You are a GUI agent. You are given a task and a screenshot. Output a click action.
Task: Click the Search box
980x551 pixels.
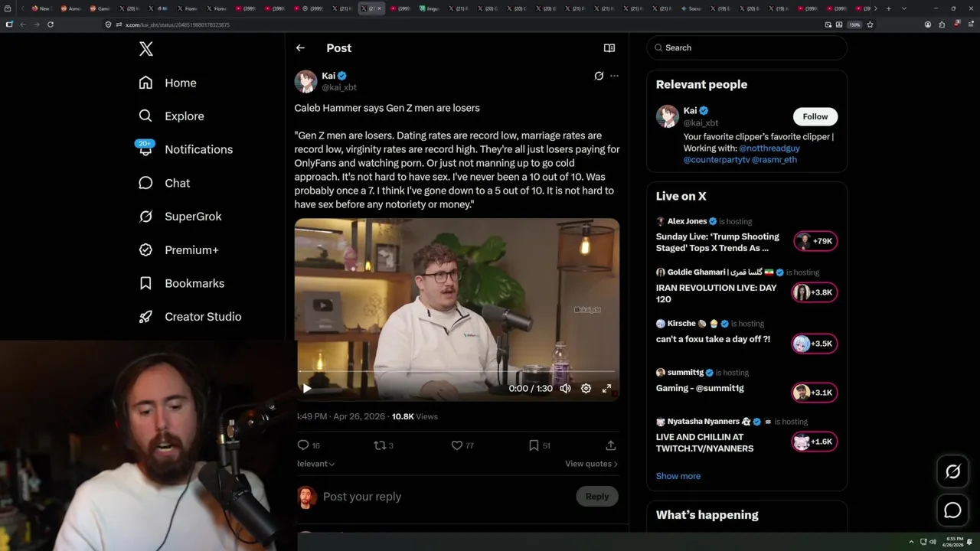click(x=747, y=47)
